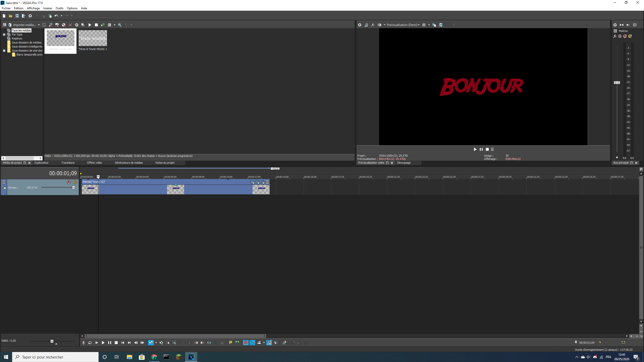
Task: Open pan/crop icon on Texte 127 event
Action: click(257, 182)
